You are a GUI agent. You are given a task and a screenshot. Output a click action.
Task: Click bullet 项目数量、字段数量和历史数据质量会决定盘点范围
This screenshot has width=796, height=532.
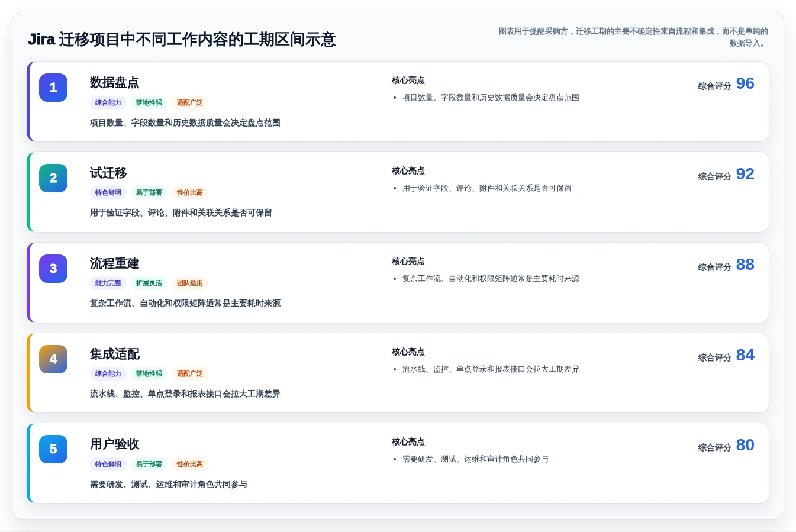click(491, 98)
